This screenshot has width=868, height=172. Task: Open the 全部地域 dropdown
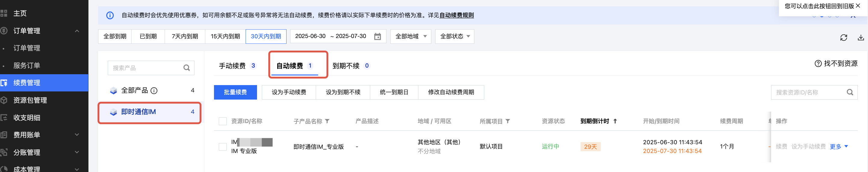(411, 37)
